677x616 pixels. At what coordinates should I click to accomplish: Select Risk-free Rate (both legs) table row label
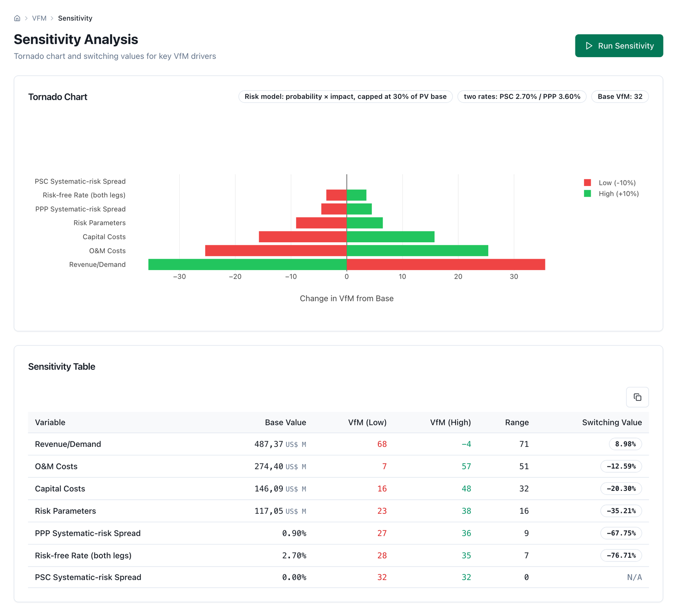(83, 556)
